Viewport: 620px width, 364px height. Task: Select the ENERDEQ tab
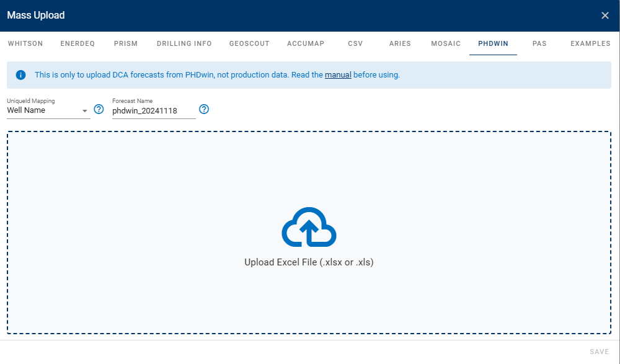click(x=77, y=43)
